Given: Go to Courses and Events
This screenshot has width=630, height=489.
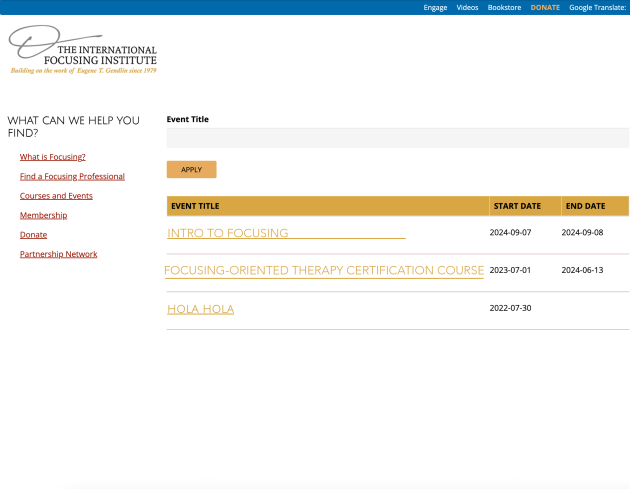Looking at the screenshot, I should pos(56,196).
